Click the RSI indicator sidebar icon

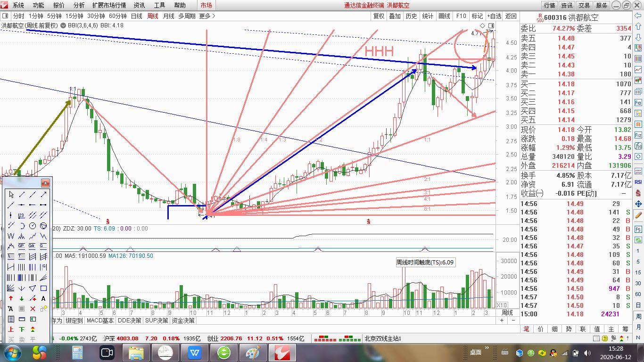[x=638, y=182]
